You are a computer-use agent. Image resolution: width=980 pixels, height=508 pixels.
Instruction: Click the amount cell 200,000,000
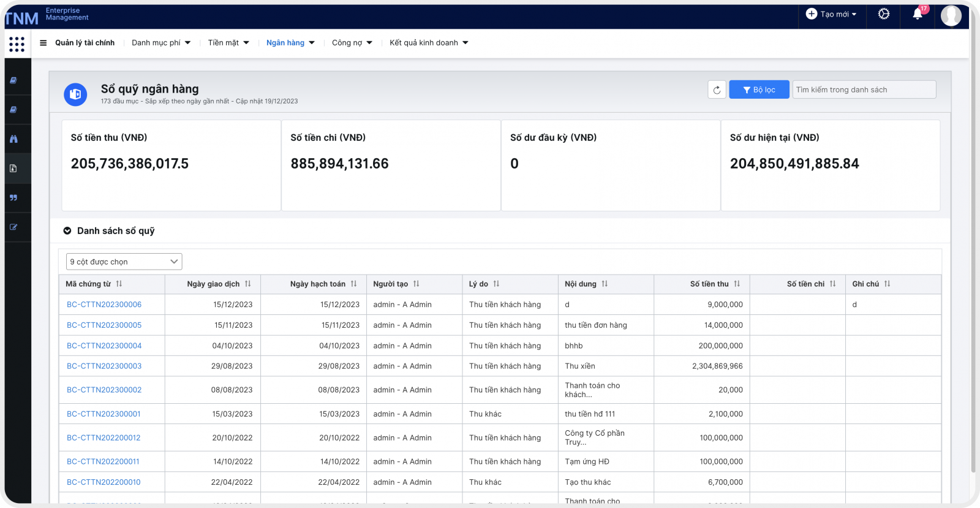[x=720, y=346]
